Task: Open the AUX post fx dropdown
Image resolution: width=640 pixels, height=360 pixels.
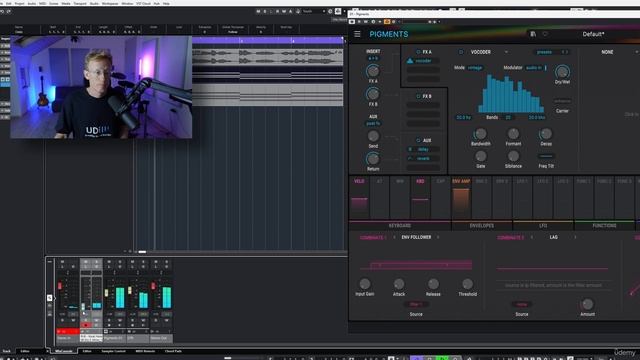Action: pyautogui.click(x=373, y=123)
